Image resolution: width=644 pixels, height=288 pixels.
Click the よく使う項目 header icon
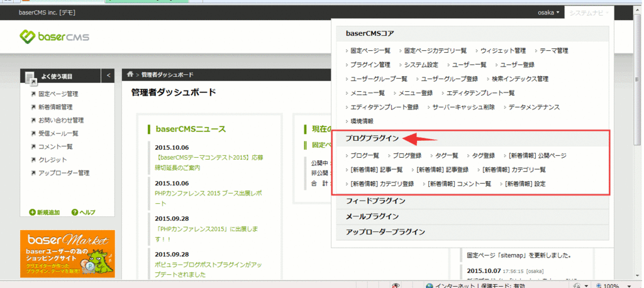31,77
